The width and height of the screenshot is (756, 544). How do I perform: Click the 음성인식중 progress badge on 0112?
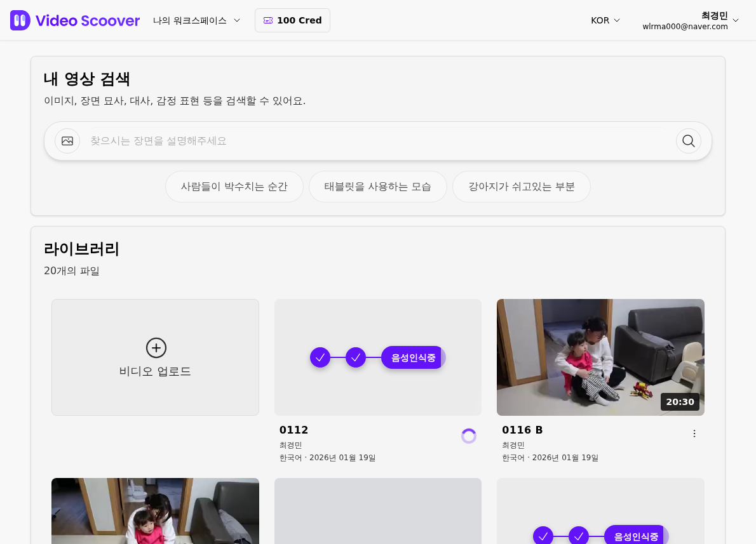tap(413, 357)
